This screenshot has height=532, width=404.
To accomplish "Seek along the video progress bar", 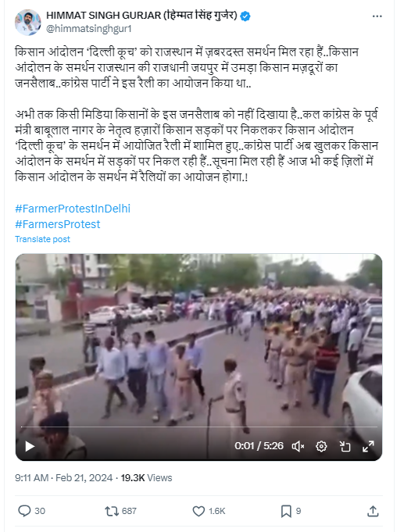I will (x=199, y=427).
